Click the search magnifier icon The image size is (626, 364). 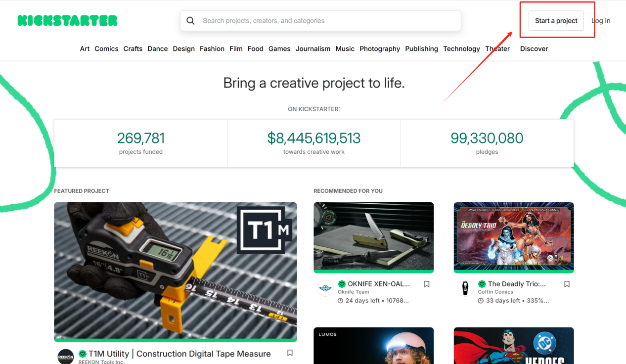190,21
